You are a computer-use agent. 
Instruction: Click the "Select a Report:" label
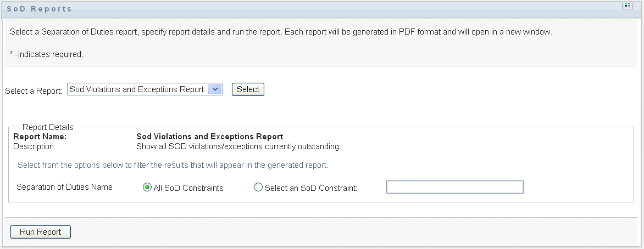(34, 91)
